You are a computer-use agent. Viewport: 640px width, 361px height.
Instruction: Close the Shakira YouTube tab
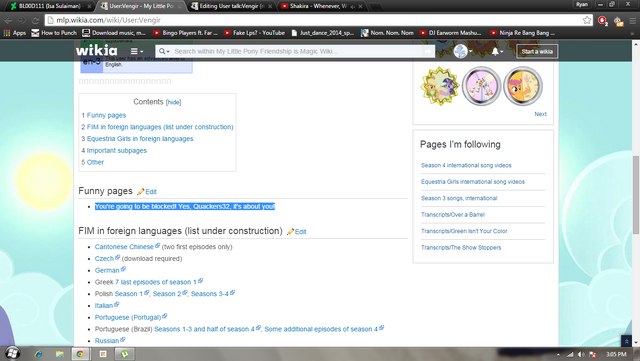click(361, 7)
